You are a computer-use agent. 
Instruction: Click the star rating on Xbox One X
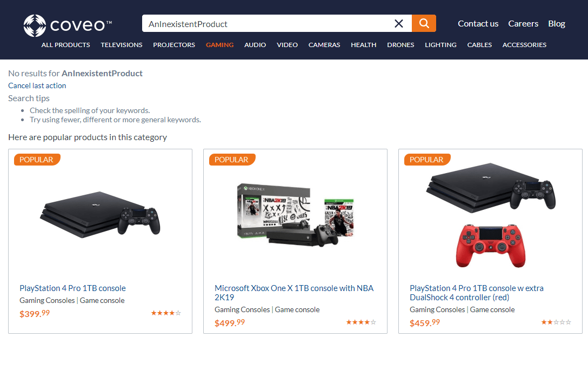pyautogui.click(x=361, y=322)
